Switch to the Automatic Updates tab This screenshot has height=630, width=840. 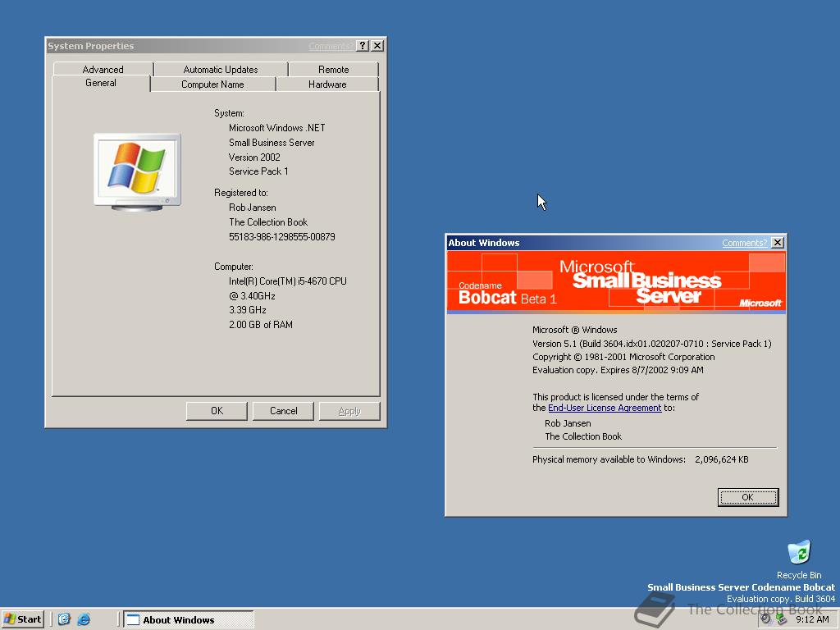click(x=220, y=70)
